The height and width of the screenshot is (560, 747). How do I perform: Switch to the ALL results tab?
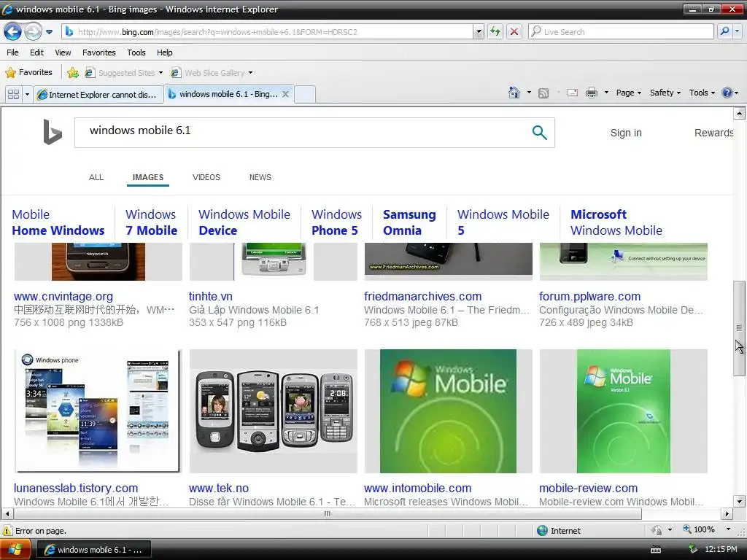96,177
